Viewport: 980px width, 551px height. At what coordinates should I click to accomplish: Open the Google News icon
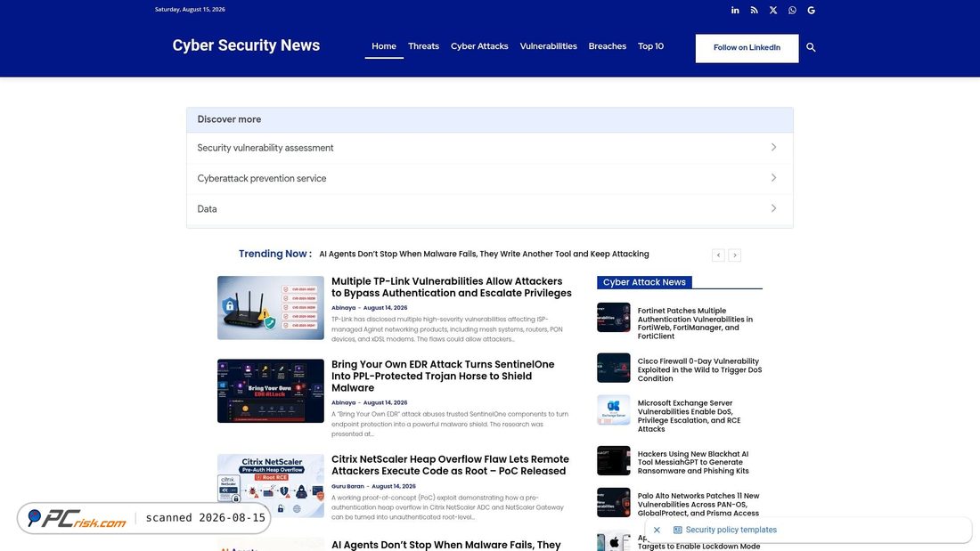pos(812,10)
